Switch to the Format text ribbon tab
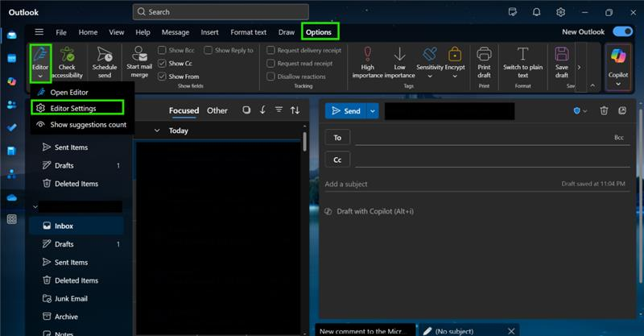This screenshot has width=644, height=336. click(x=249, y=32)
